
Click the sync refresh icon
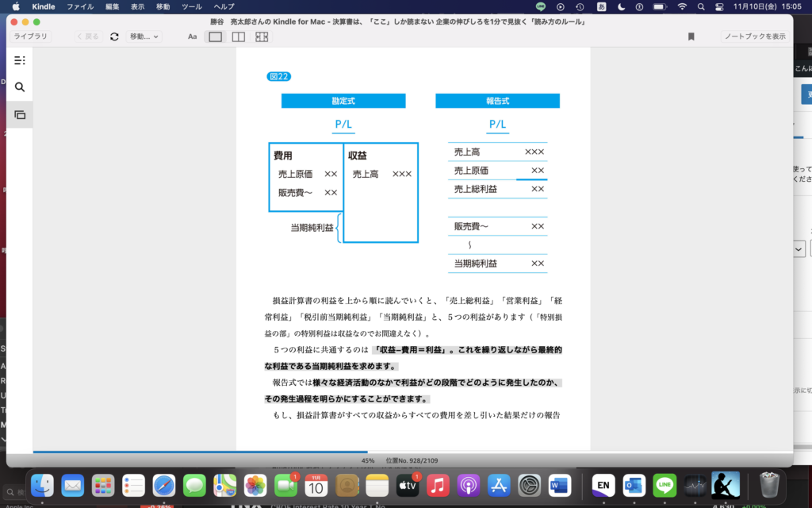[114, 37]
